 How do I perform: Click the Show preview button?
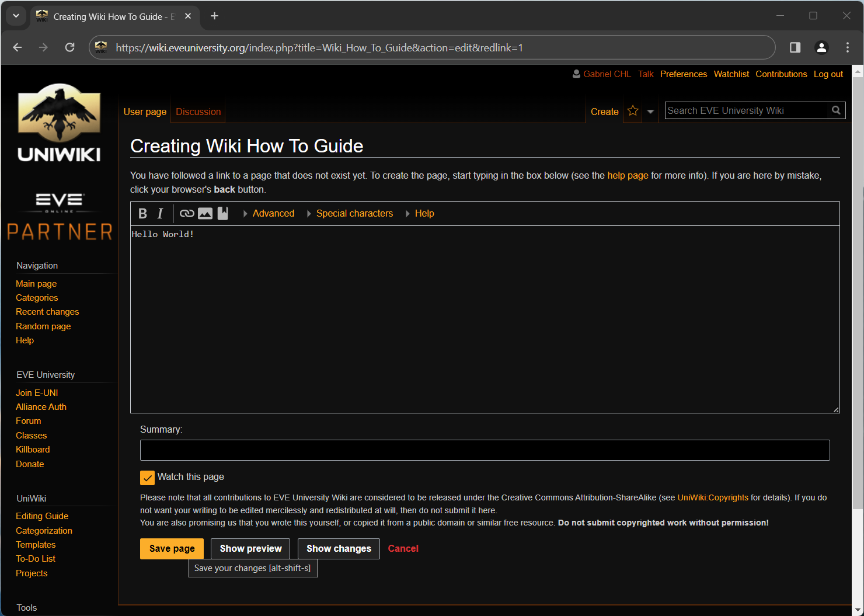250,549
